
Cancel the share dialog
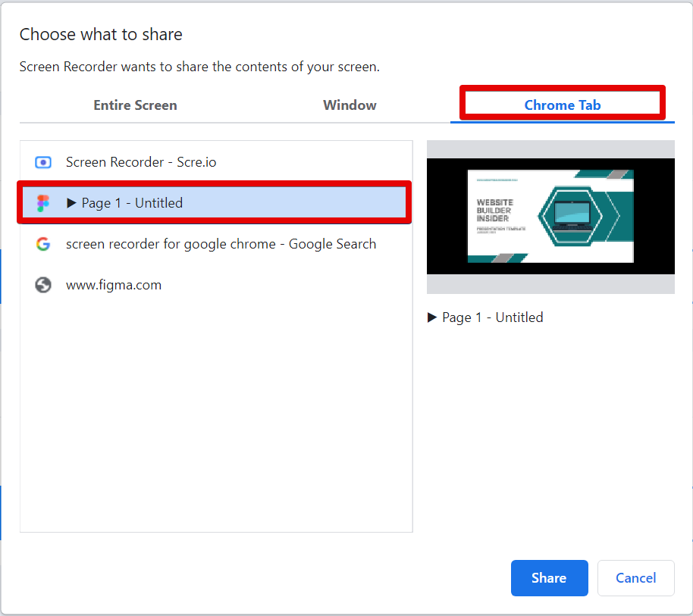pos(635,578)
